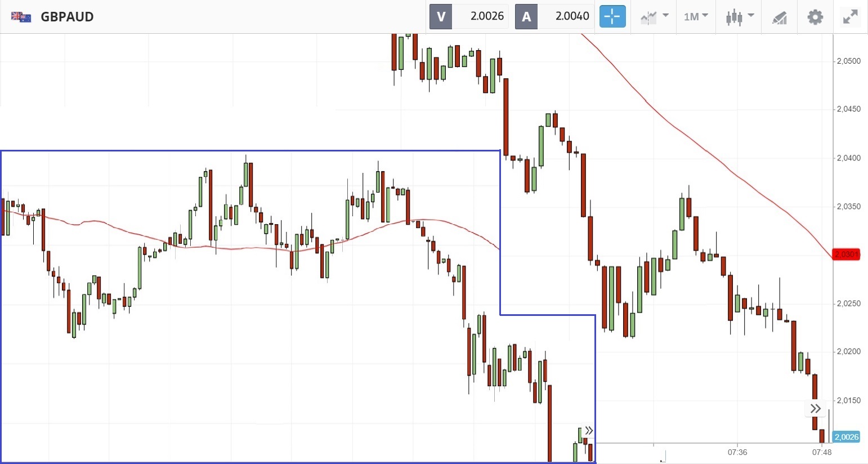Toggle the blue crosshair cursor button
This screenshot has height=464, width=868.
[612, 16]
